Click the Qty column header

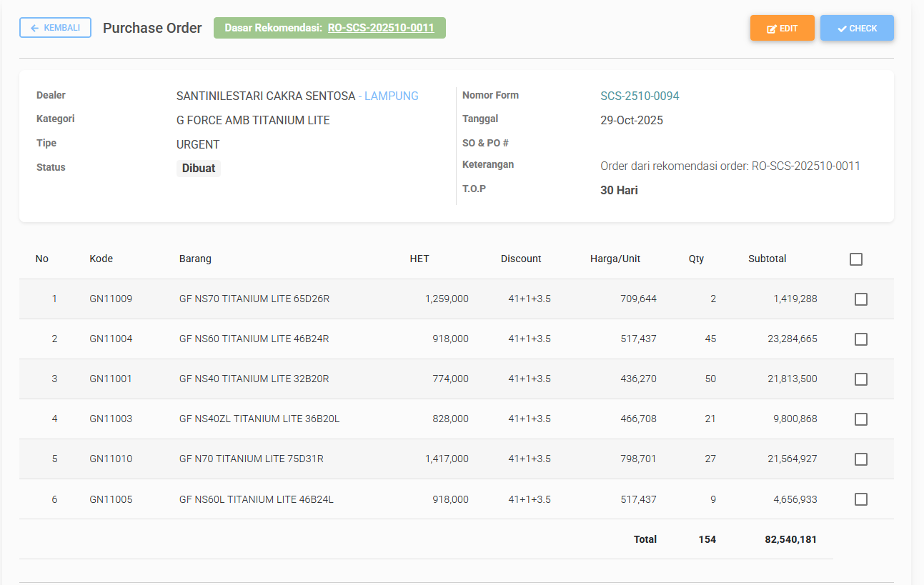tap(696, 259)
